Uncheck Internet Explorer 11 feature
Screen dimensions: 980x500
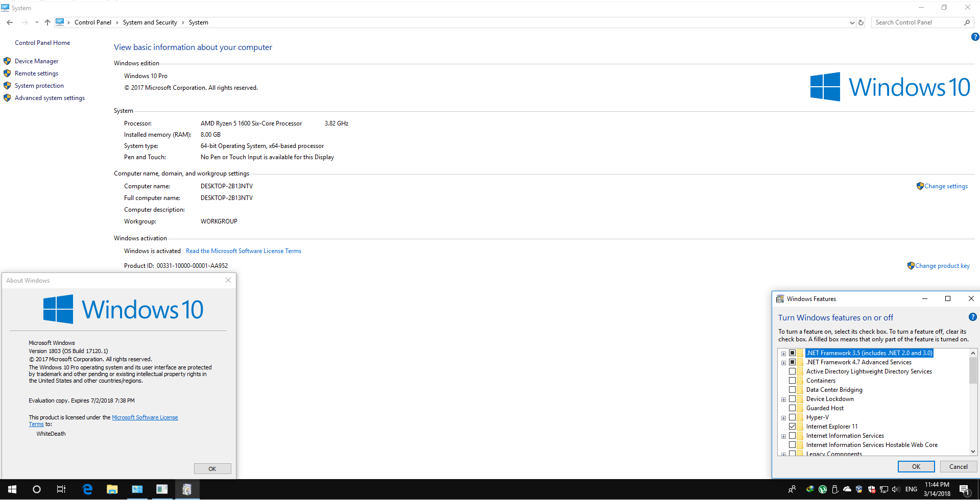click(792, 427)
